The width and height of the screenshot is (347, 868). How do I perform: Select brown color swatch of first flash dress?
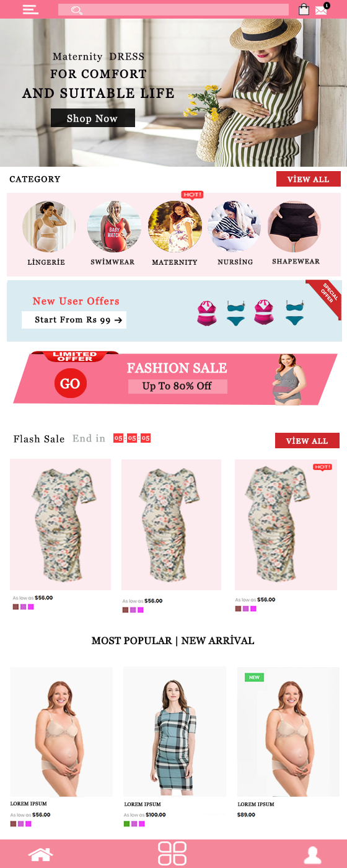click(x=15, y=607)
